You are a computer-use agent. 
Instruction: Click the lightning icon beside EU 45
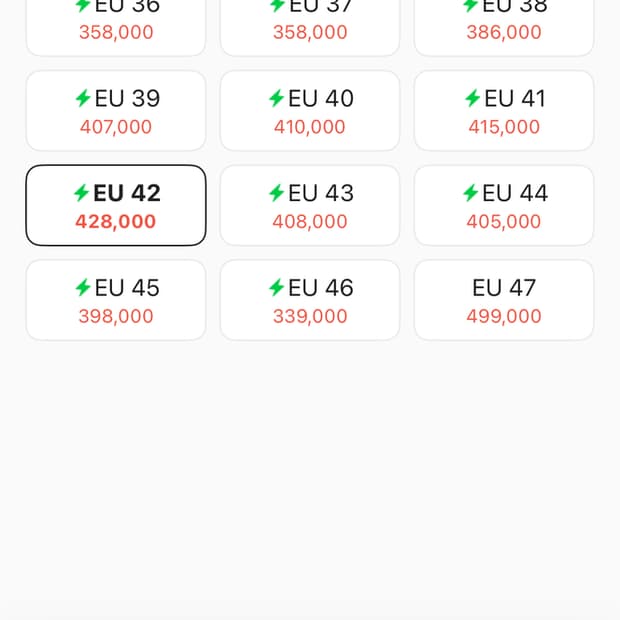point(83,288)
